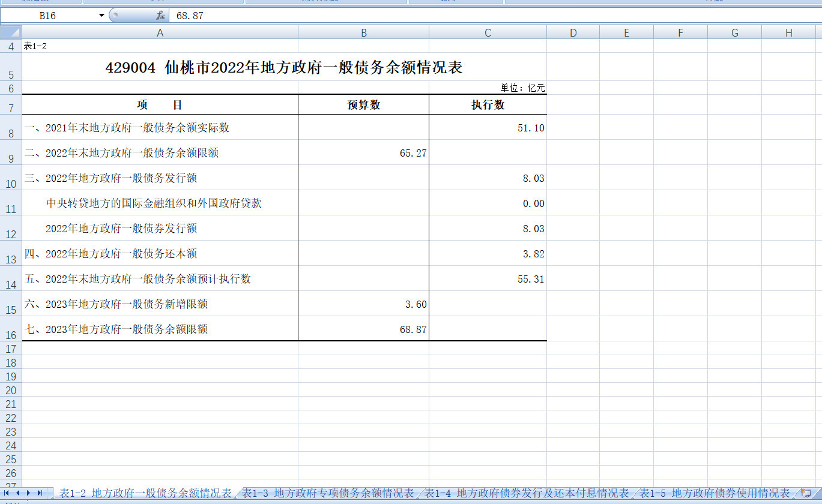Click cell containing 55.31
This screenshot has width=822, height=504.
click(x=488, y=279)
